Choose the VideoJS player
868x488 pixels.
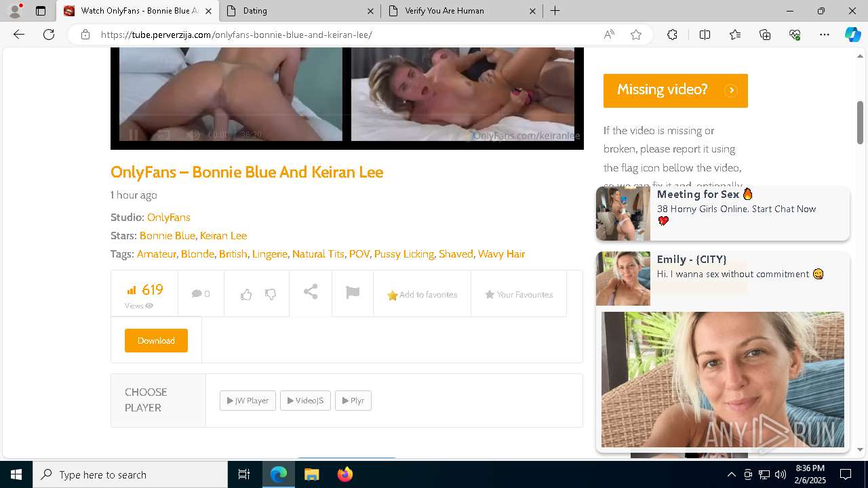point(305,401)
